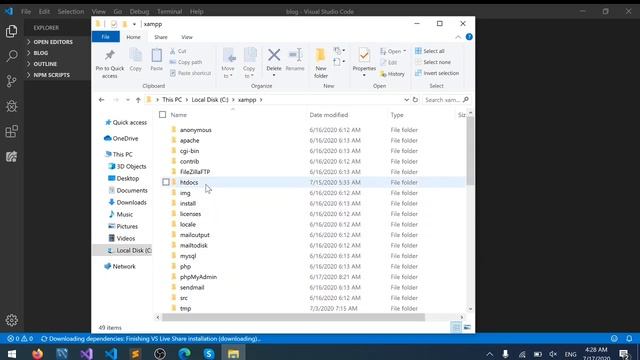Image resolution: width=640 pixels, height=360 pixels.
Task: Switch to the Share ribbon tab
Action: [x=161, y=37]
